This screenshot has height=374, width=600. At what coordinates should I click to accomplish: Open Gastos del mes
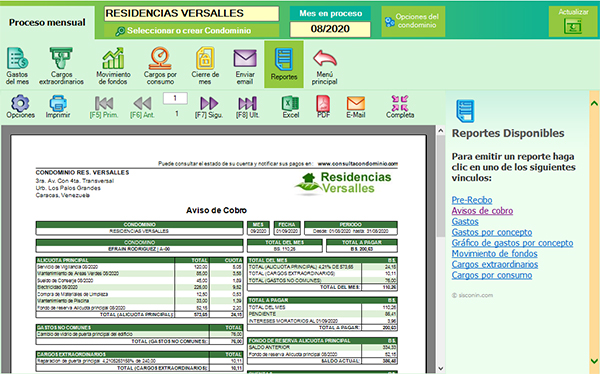pyautogui.click(x=17, y=65)
